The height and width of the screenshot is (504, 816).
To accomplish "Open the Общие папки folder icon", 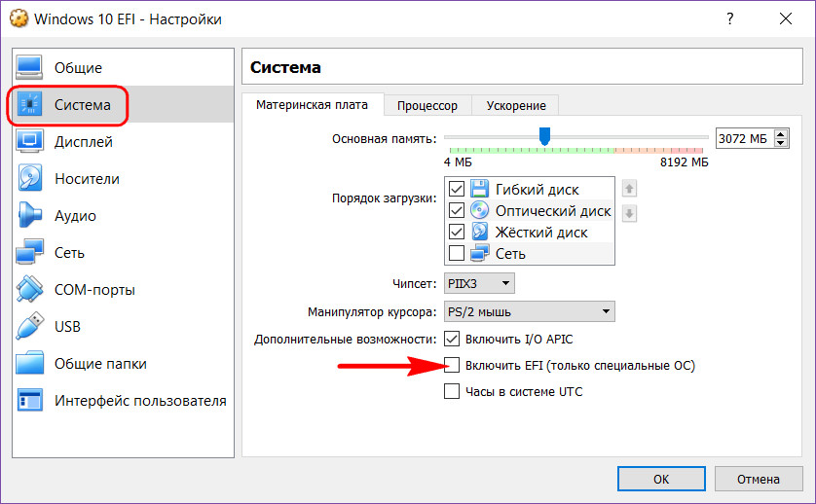I will [29, 363].
